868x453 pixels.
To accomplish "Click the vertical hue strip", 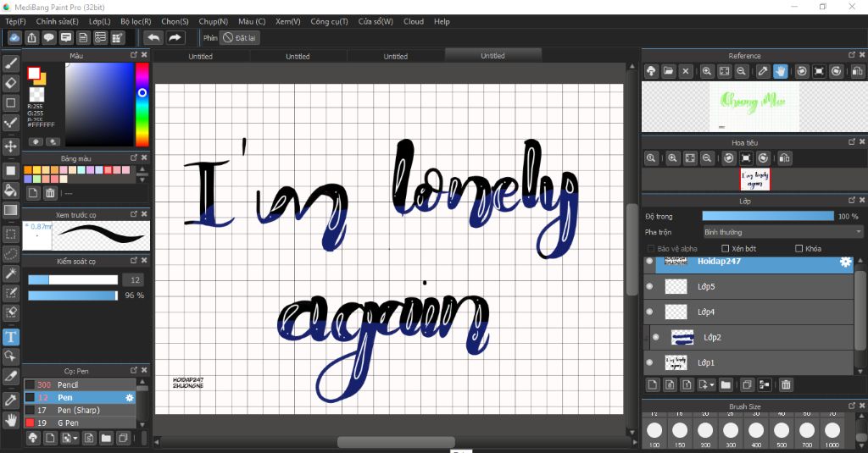I will 142,104.
